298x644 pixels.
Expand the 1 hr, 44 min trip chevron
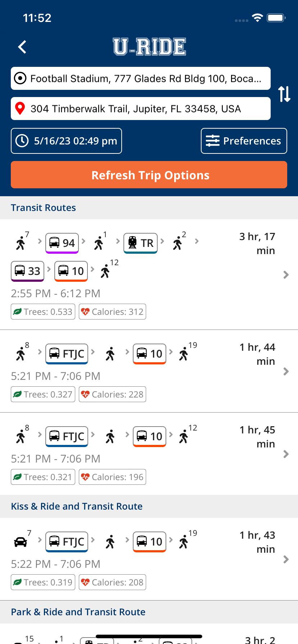[286, 371]
